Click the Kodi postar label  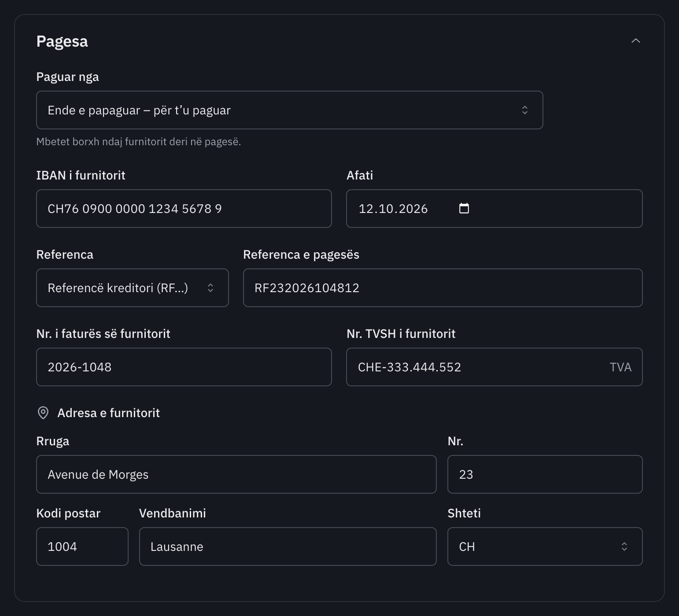tap(69, 513)
